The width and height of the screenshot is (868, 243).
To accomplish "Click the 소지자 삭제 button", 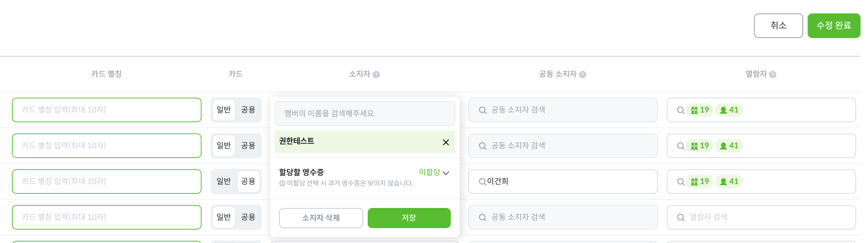I will (x=321, y=218).
